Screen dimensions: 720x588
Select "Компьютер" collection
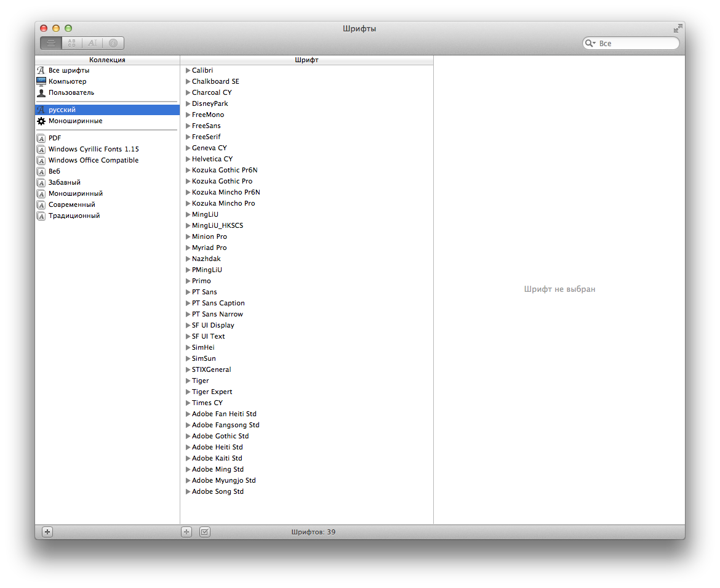[x=108, y=81]
